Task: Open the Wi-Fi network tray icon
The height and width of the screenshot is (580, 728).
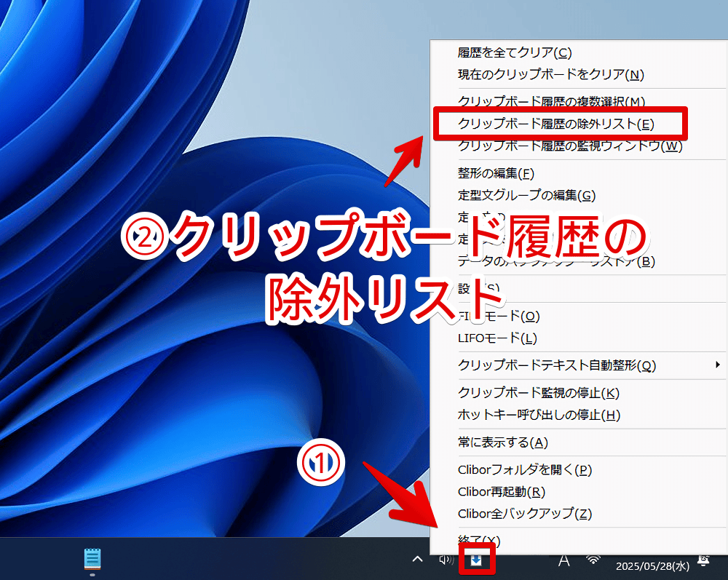Action: click(x=593, y=560)
